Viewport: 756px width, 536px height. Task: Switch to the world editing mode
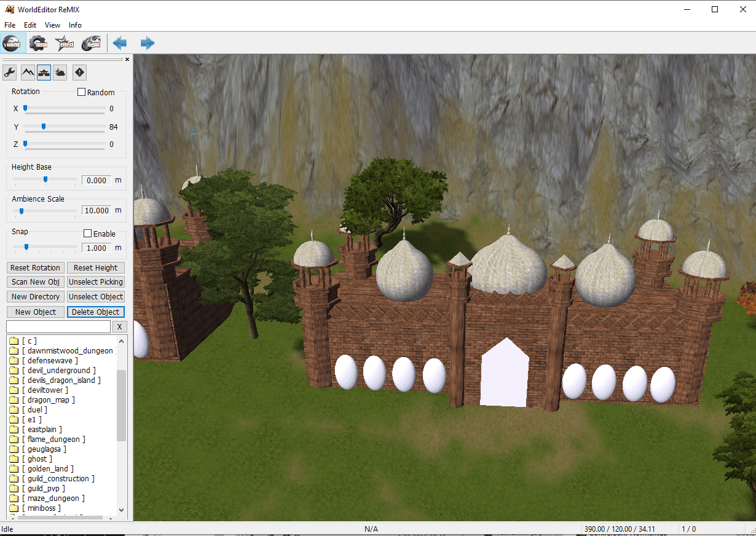[12, 43]
